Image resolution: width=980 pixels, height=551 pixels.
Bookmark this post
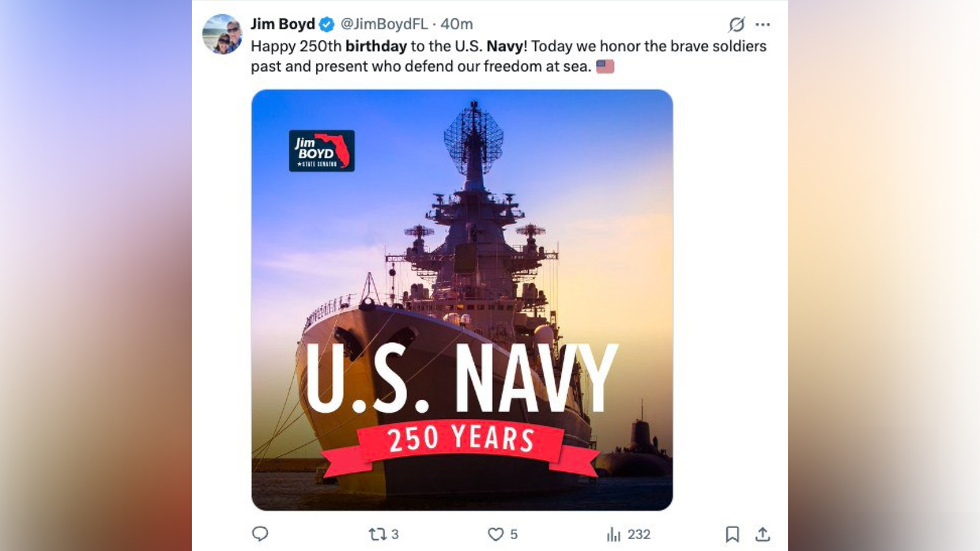tap(733, 534)
